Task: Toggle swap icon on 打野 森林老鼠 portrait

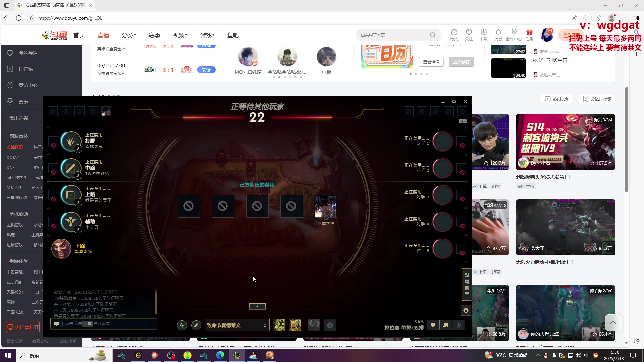Action: point(78,148)
